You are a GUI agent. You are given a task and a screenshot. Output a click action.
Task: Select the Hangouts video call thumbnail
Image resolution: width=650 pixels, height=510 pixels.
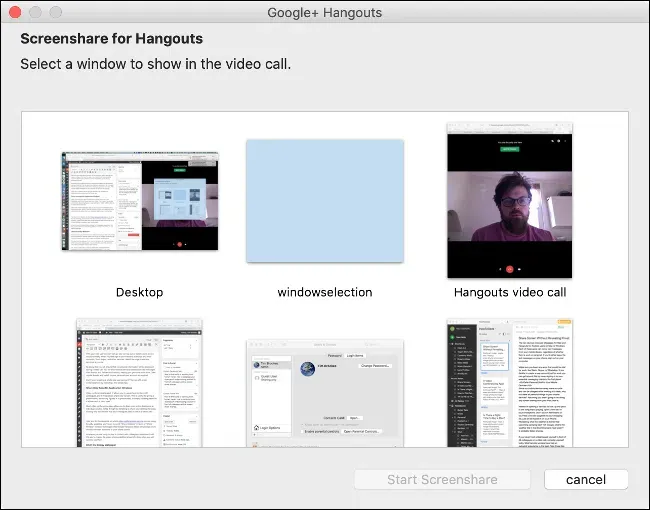(509, 200)
